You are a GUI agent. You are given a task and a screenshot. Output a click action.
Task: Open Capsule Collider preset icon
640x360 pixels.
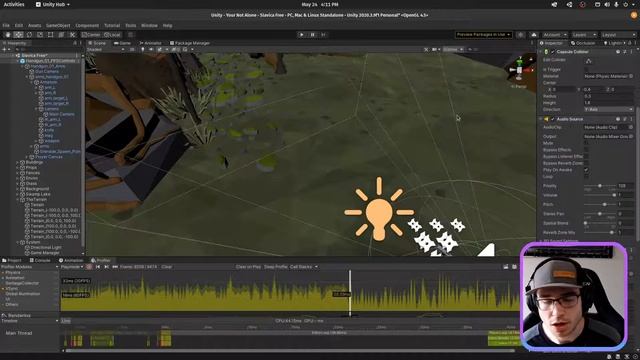click(x=624, y=52)
